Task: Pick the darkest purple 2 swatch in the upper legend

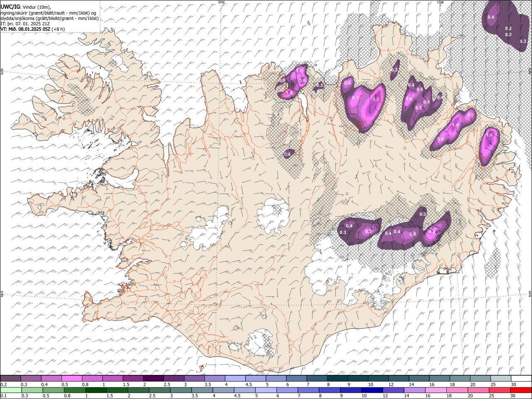Action: pyautogui.click(x=153, y=378)
